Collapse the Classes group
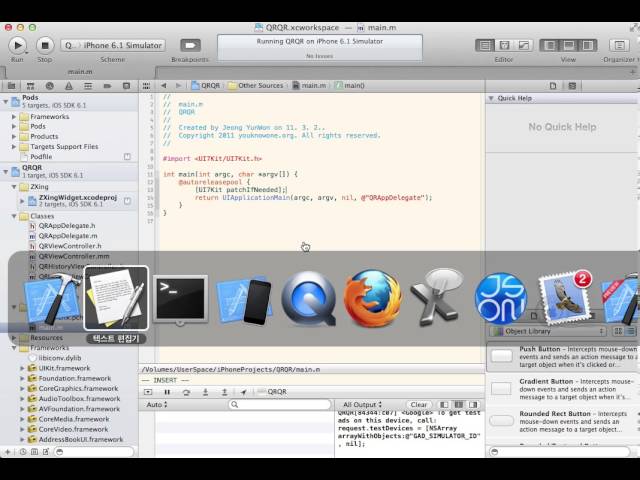This screenshot has height=480, width=640. tap(14, 216)
